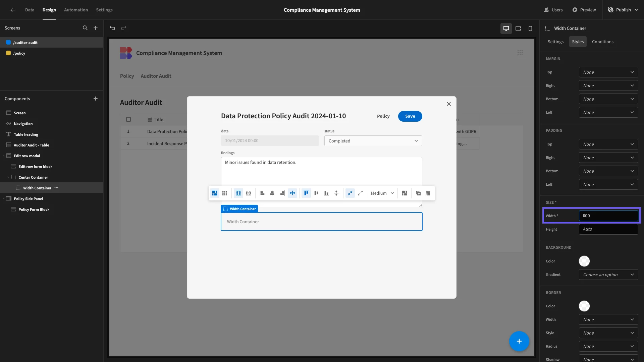Set grid layout in component toolbar
Screen dimensions: 644x362
click(225, 193)
